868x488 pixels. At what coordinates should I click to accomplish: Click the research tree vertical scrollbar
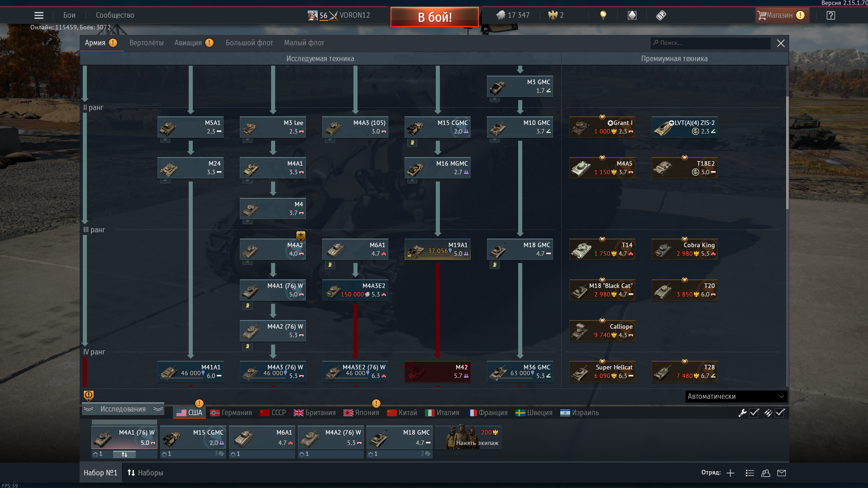787,153
